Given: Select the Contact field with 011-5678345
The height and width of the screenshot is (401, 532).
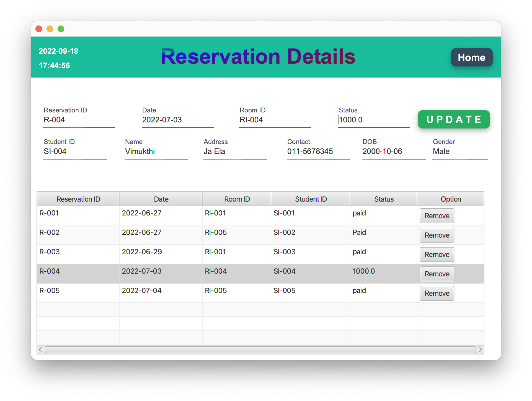Looking at the screenshot, I should tap(318, 151).
